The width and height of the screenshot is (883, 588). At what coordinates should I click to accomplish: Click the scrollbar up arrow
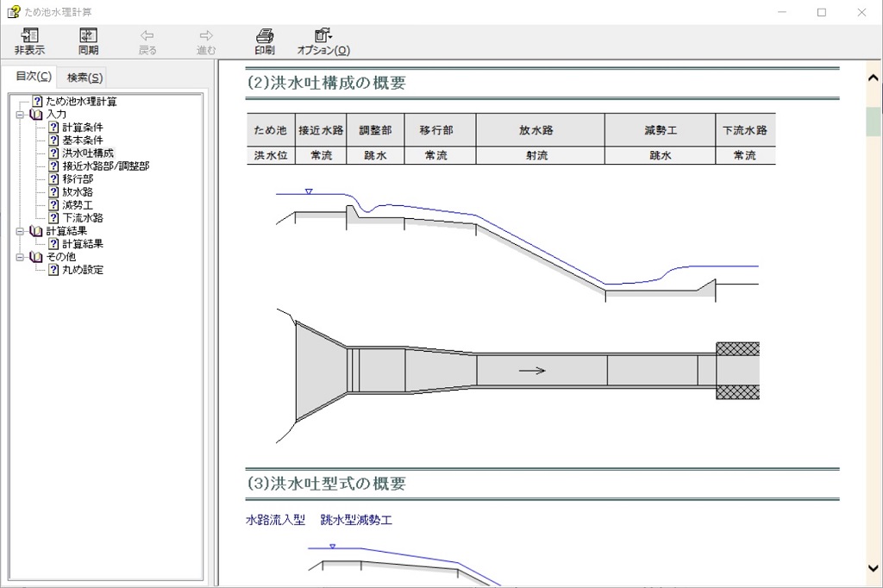(x=873, y=78)
